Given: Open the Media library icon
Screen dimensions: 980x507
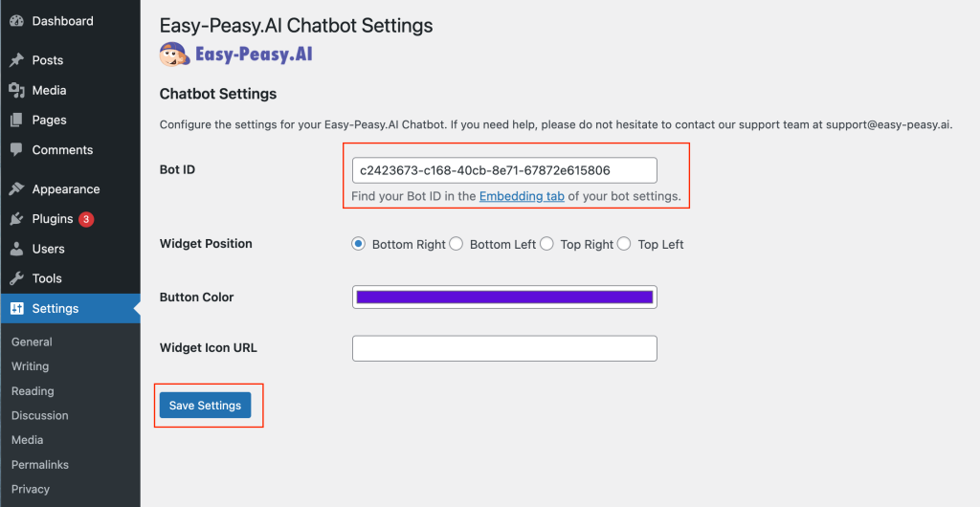Looking at the screenshot, I should [16, 90].
